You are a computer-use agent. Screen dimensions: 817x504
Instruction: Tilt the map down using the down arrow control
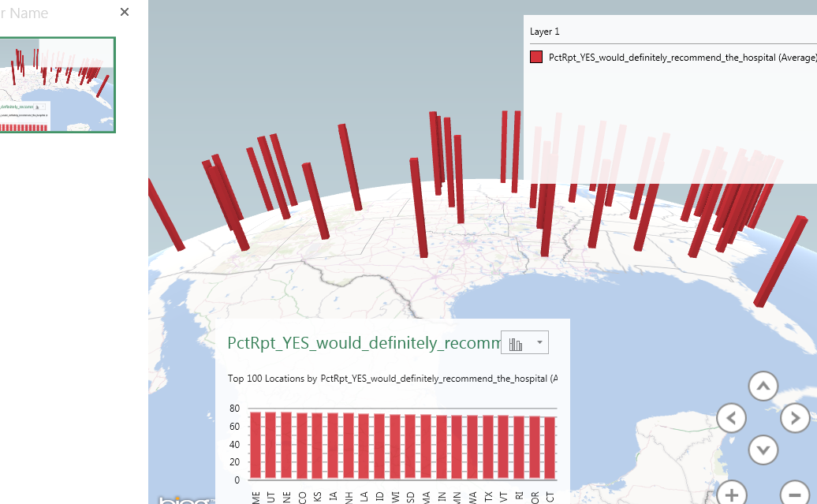tap(763, 450)
